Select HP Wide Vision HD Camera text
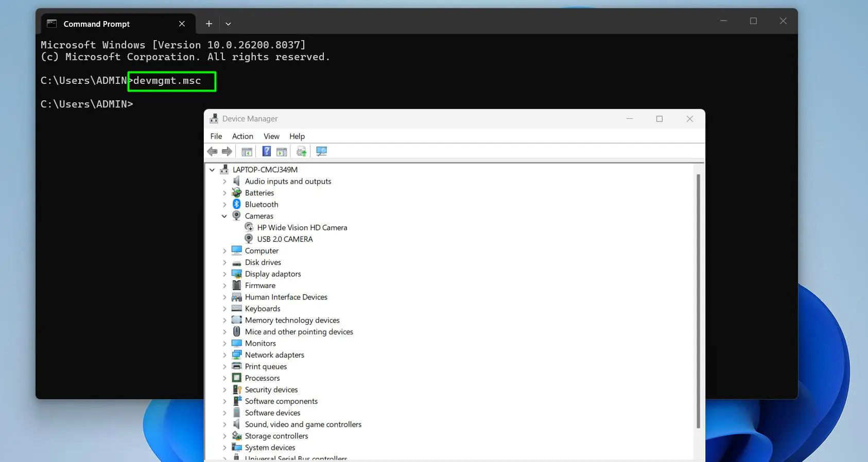Image resolution: width=868 pixels, height=462 pixels. [x=302, y=227]
